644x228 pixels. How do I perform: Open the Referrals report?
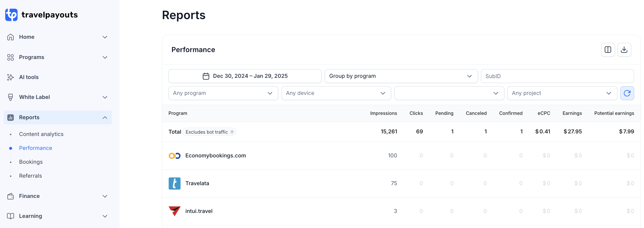click(30, 176)
